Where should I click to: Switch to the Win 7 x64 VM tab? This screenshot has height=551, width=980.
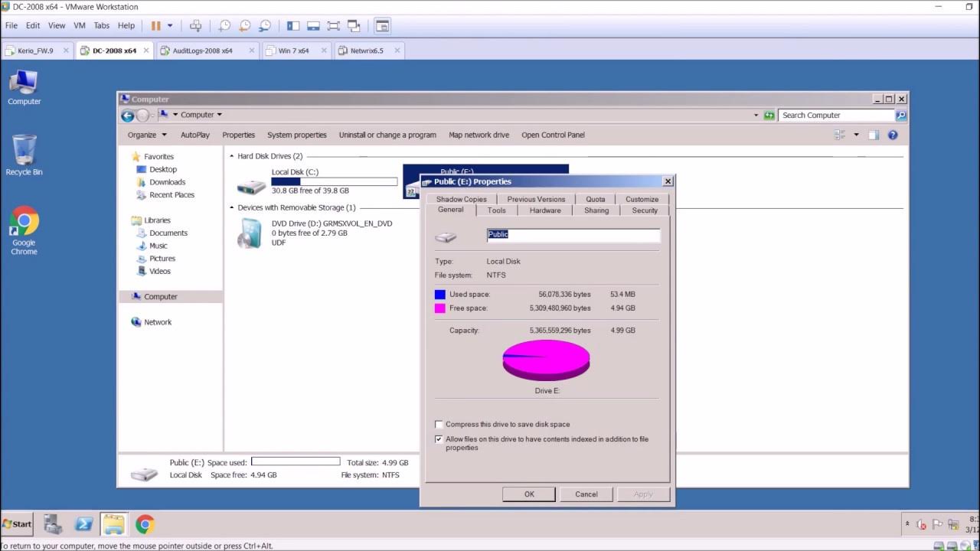[294, 51]
